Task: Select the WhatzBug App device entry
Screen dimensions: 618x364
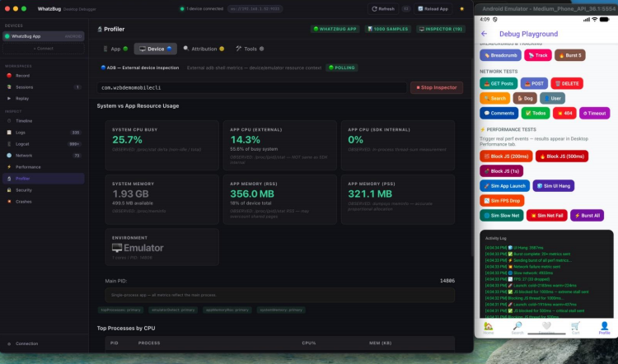Action: [44, 36]
